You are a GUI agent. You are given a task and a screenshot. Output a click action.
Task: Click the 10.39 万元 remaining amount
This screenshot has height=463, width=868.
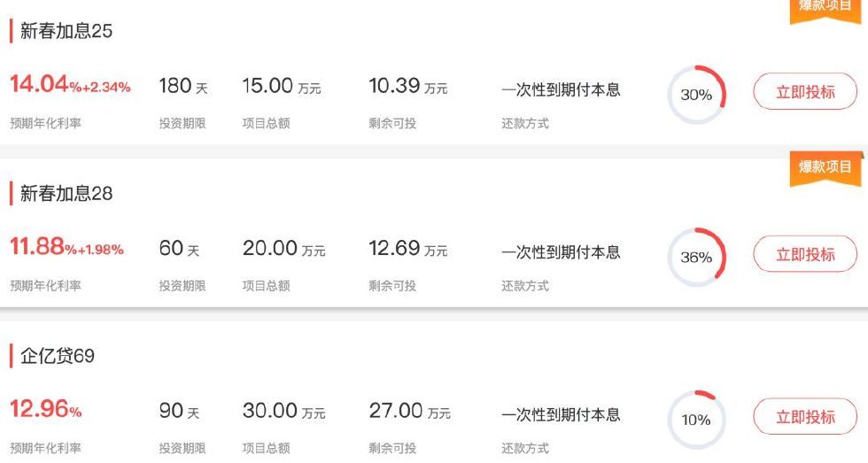coord(407,86)
